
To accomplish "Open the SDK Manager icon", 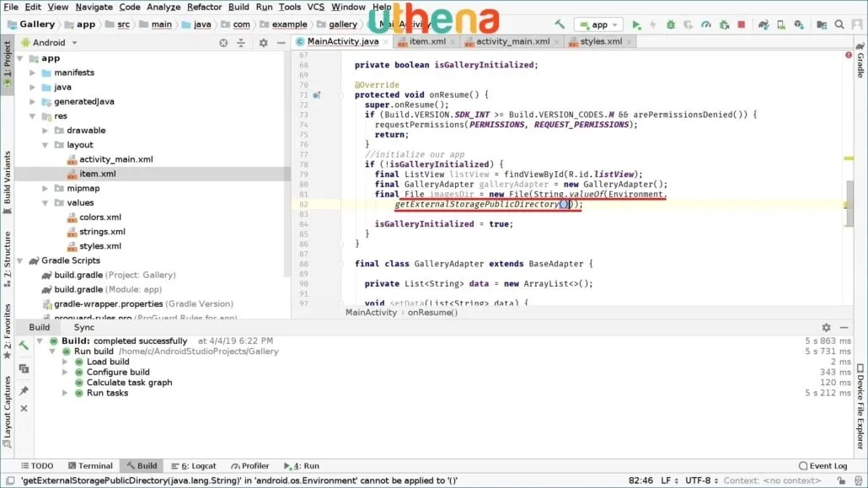I will click(799, 24).
